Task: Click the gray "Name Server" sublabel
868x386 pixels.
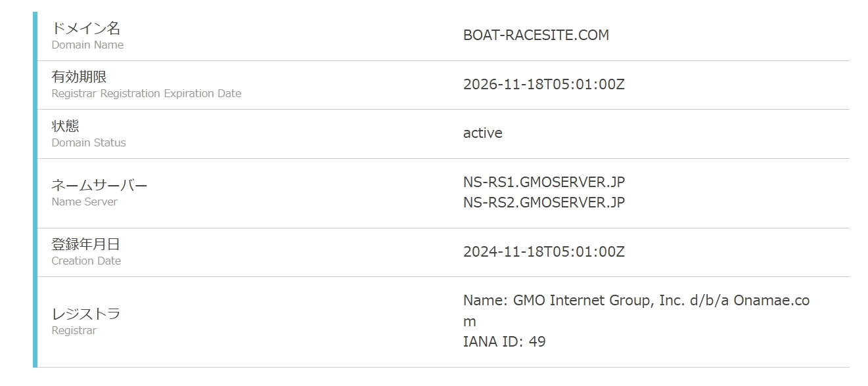Action: 84,202
